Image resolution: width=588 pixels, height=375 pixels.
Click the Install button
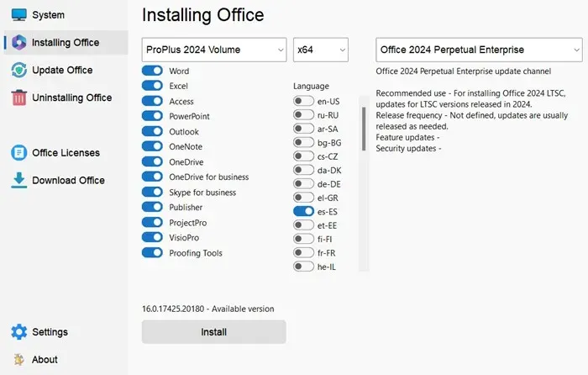coord(213,332)
